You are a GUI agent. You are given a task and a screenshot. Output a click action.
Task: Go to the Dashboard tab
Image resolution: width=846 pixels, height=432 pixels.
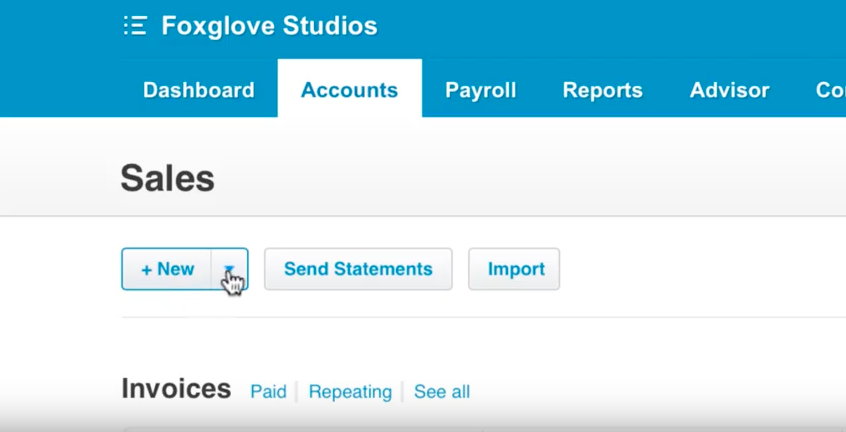point(199,90)
